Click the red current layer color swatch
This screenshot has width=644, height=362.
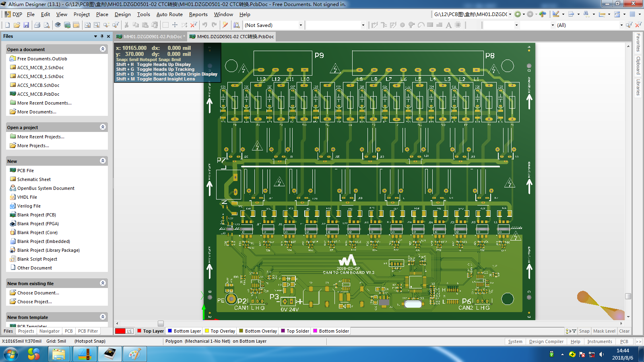tap(120, 331)
